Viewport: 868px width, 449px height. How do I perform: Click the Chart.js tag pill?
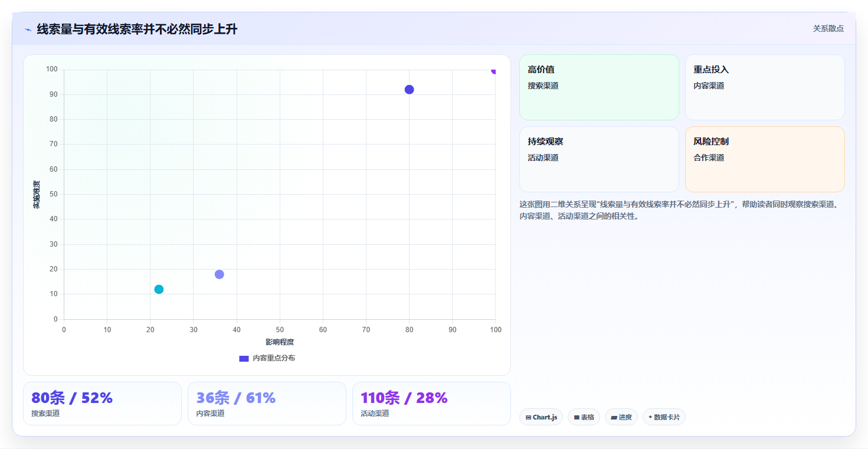541,417
